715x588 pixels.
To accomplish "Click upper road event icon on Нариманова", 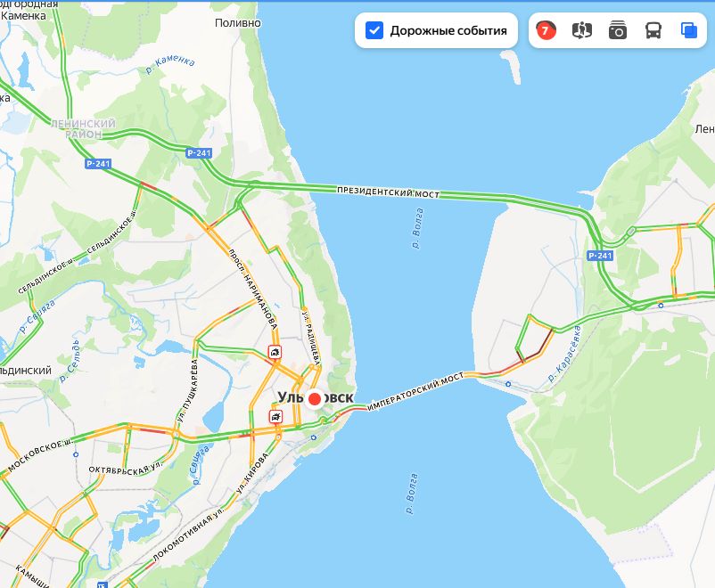I will 275,352.
